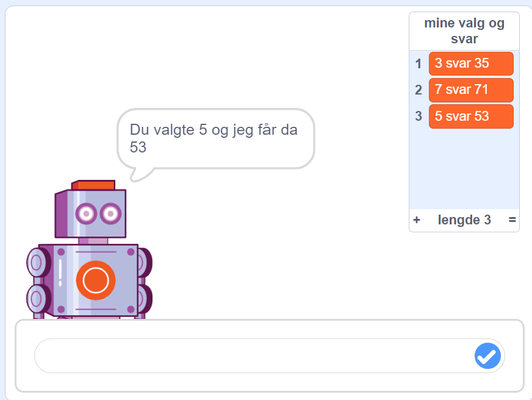The width and height of the screenshot is (532, 400).
Task: Click the 'mine valg og svar' list header
Action: (x=464, y=30)
